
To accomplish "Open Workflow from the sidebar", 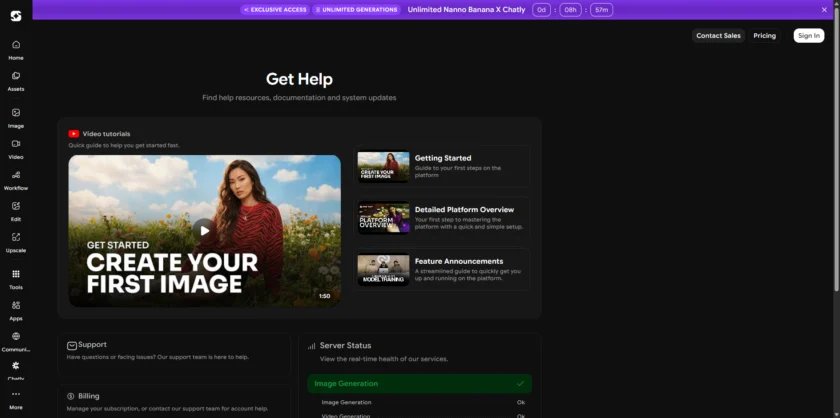I will 16,179.
